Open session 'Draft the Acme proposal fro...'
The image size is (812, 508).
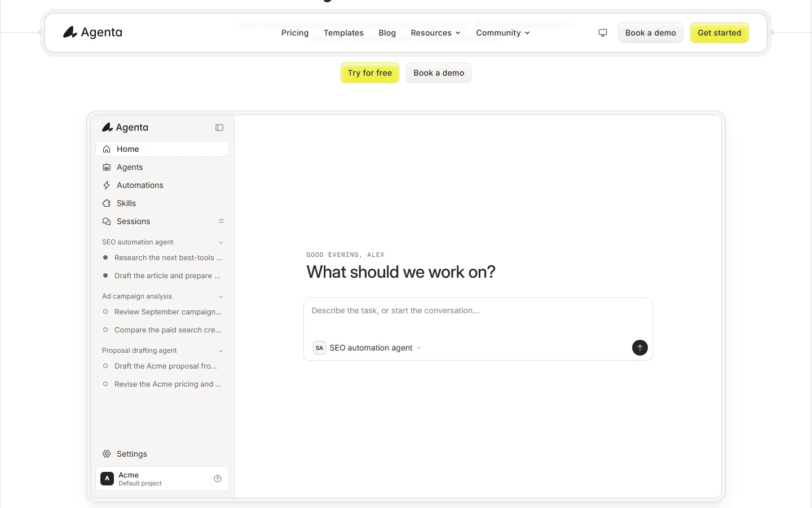click(162, 366)
